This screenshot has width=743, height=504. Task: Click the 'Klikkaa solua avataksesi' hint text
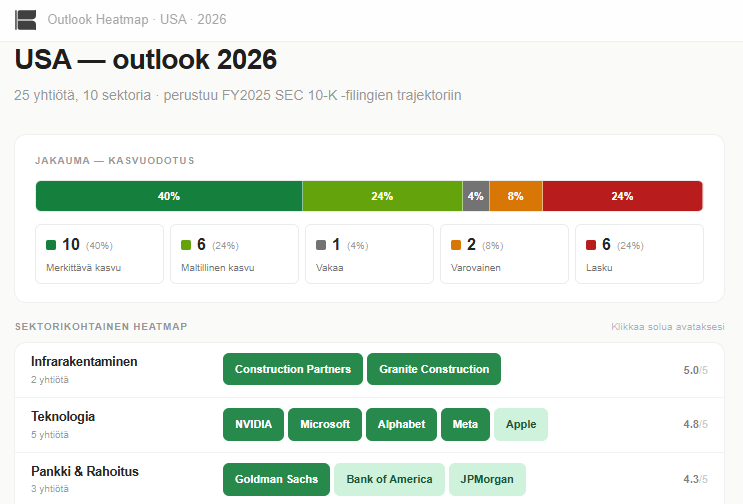tap(668, 327)
